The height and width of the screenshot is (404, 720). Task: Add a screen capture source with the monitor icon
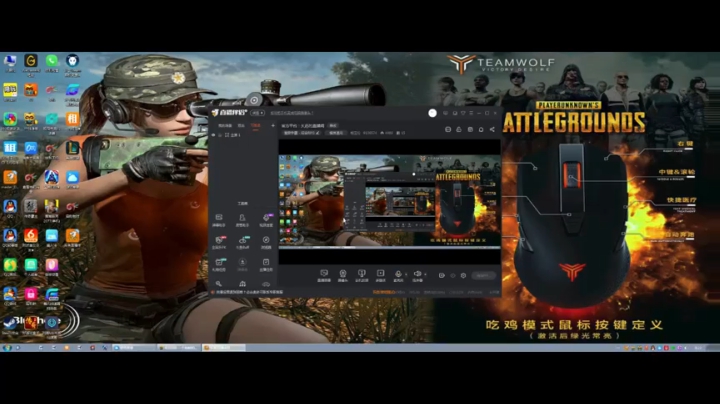pyautogui.click(x=324, y=275)
